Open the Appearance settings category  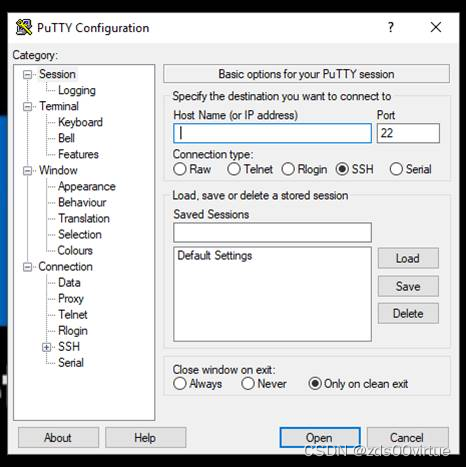click(x=87, y=186)
